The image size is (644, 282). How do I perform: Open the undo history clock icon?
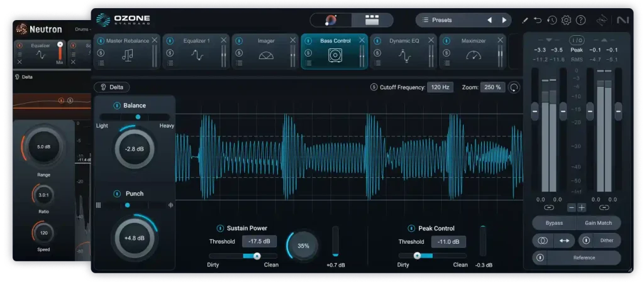coord(552,20)
